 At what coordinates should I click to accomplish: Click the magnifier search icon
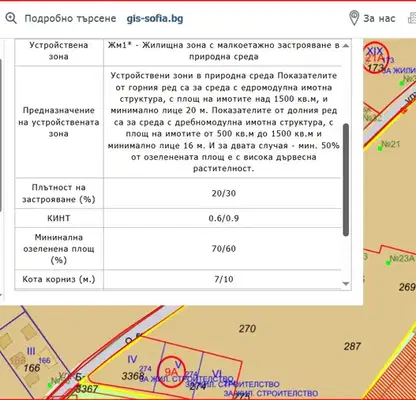tap(11, 18)
